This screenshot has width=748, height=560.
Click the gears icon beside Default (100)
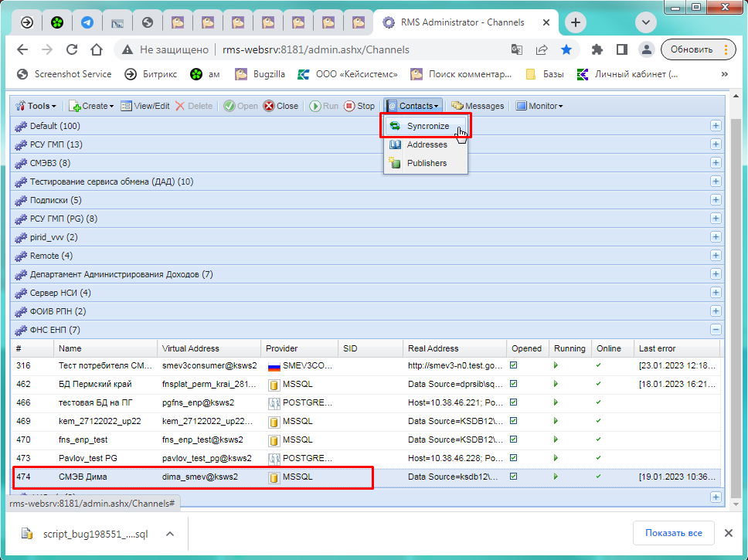tap(21, 127)
